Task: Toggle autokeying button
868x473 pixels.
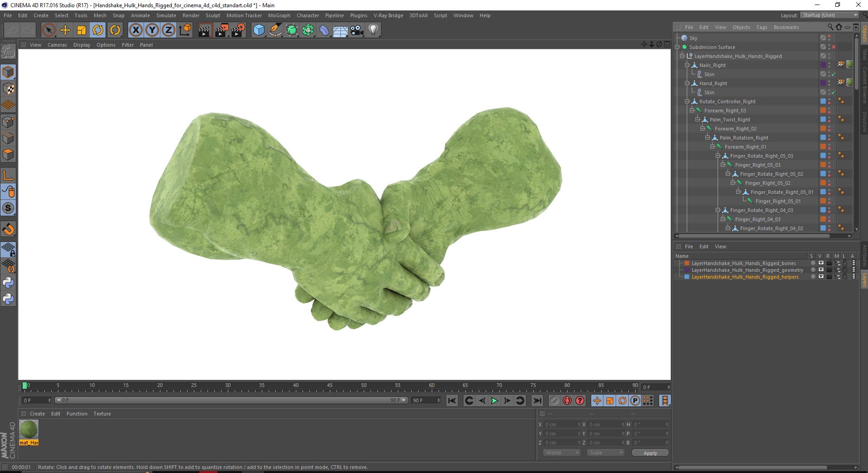Action: [567, 401]
